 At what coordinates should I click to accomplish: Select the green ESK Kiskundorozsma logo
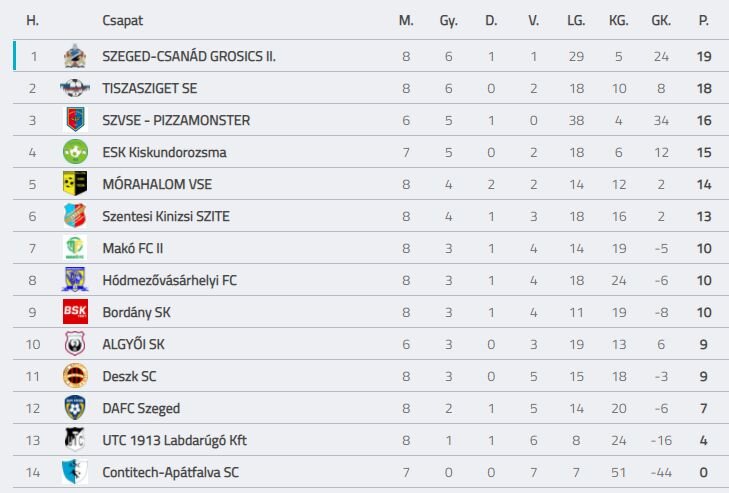tap(75, 152)
